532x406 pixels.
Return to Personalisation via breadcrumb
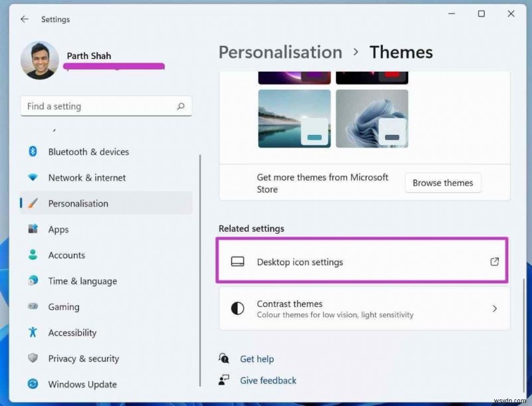(x=280, y=52)
